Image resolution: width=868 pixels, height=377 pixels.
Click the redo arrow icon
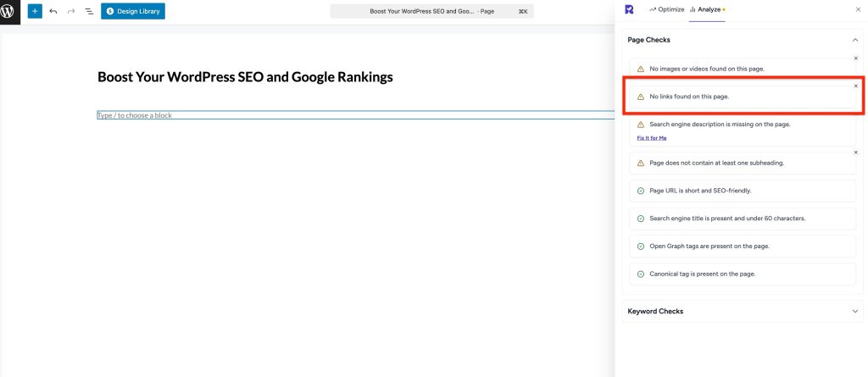tap(71, 12)
